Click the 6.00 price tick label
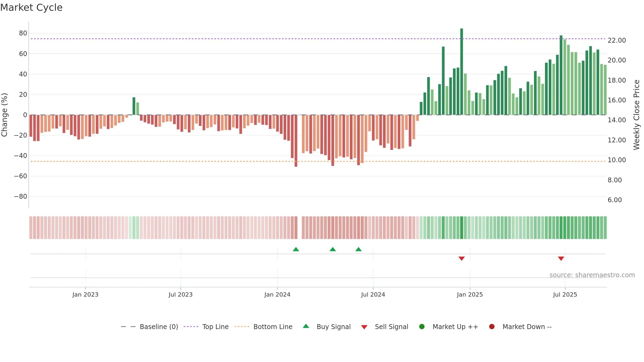 615,200
